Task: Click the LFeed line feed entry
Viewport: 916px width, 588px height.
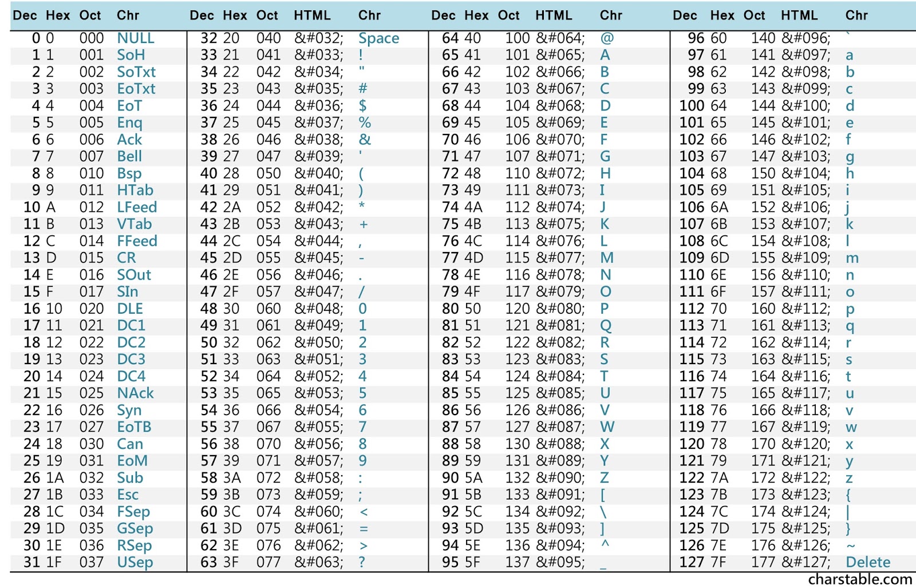Action: coord(137,207)
